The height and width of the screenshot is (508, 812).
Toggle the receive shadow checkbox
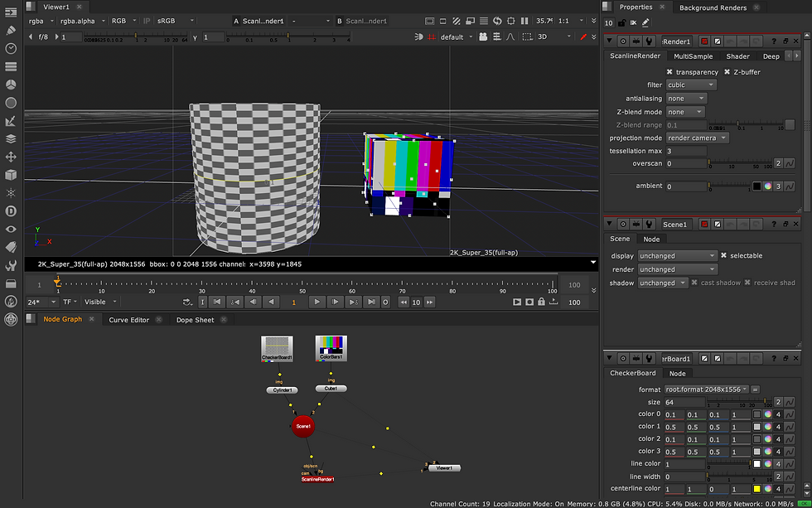pyautogui.click(x=747, y=283)
